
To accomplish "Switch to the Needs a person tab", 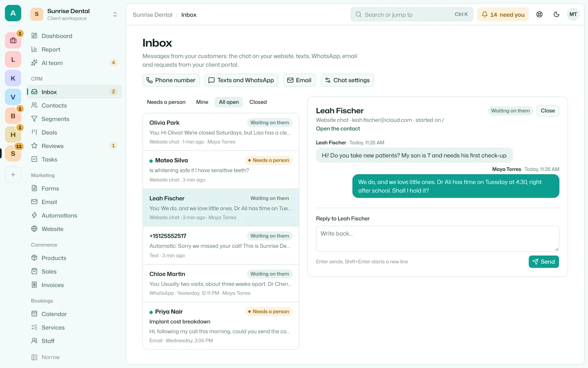I will point(166,102).
